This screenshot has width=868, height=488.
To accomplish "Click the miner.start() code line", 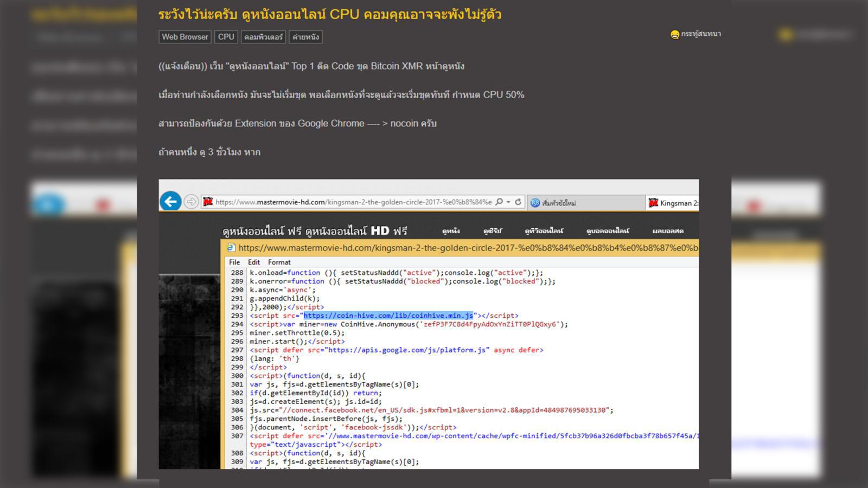I will point(297,342).
